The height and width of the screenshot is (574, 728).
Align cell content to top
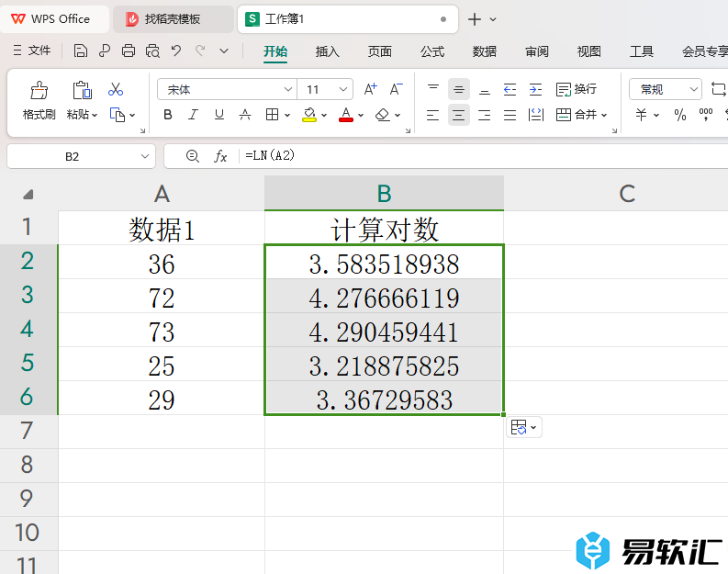pyautogui.click(x=433, y=89)
